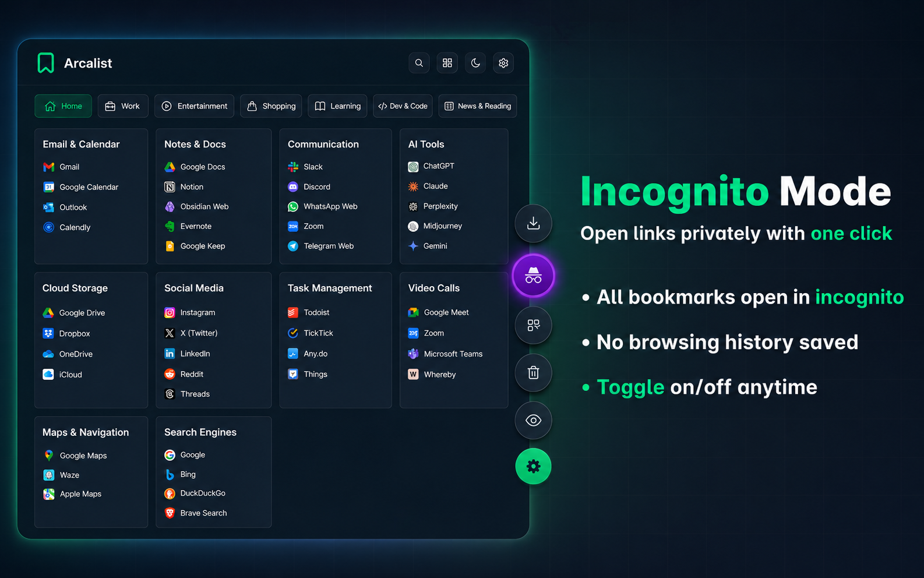The width and height of the screenshot is (924, 578).
Task: Click the ChatGPT icon
Action: tap(413, 167)
